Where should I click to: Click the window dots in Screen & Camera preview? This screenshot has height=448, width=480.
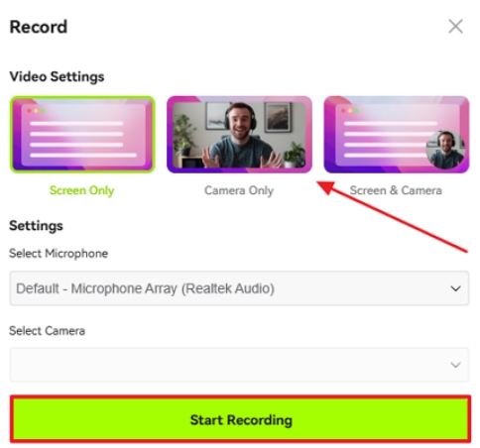pyautogui.click(x=350, y=111)
